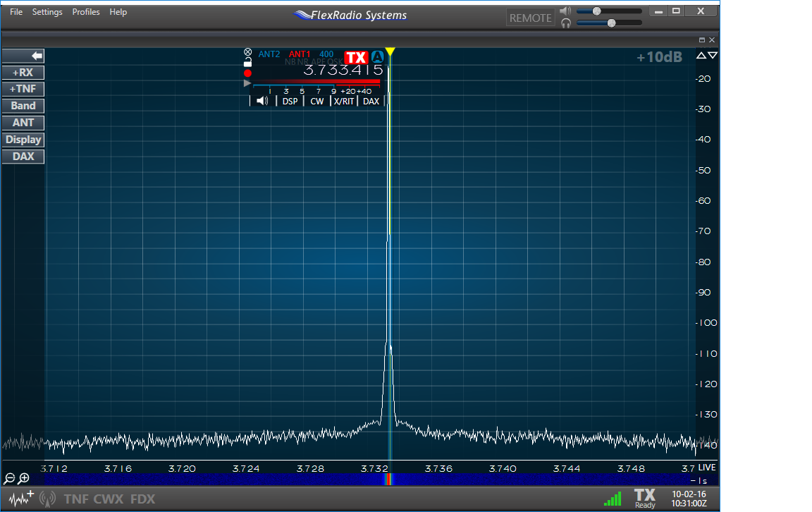Toggle the slice tune lock padlock
The height and width of the screenshot is (512, 812).
[247, 62]
